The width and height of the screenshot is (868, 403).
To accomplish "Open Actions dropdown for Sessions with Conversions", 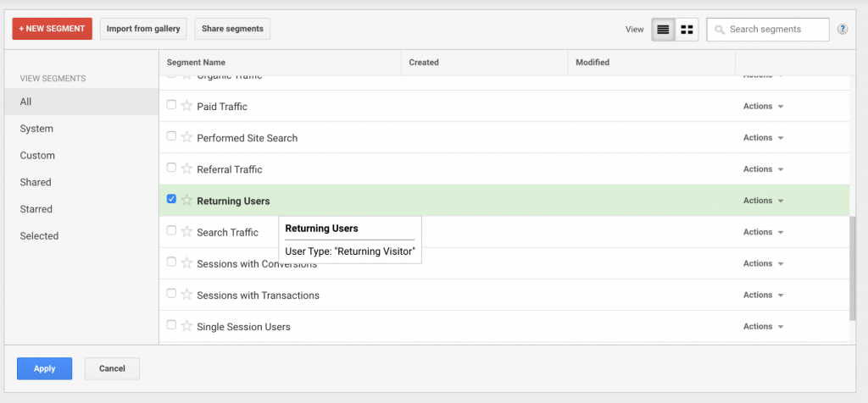I will 764,263.
